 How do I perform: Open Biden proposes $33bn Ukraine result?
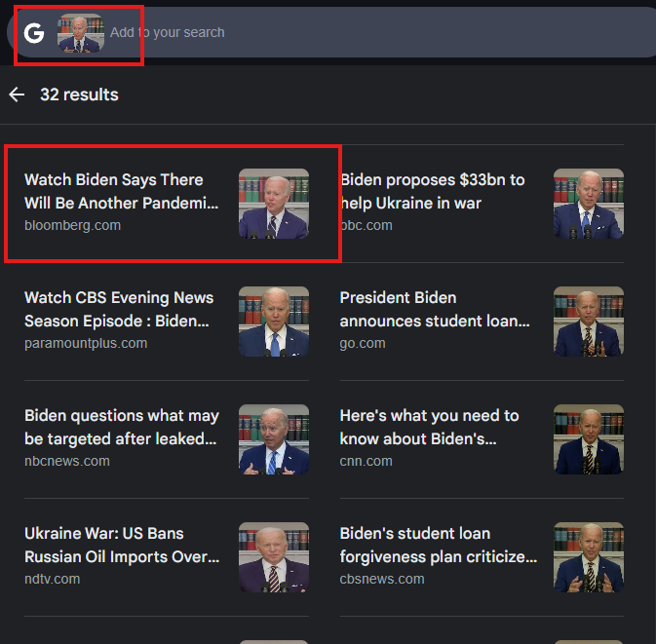[x=482, y=204]
